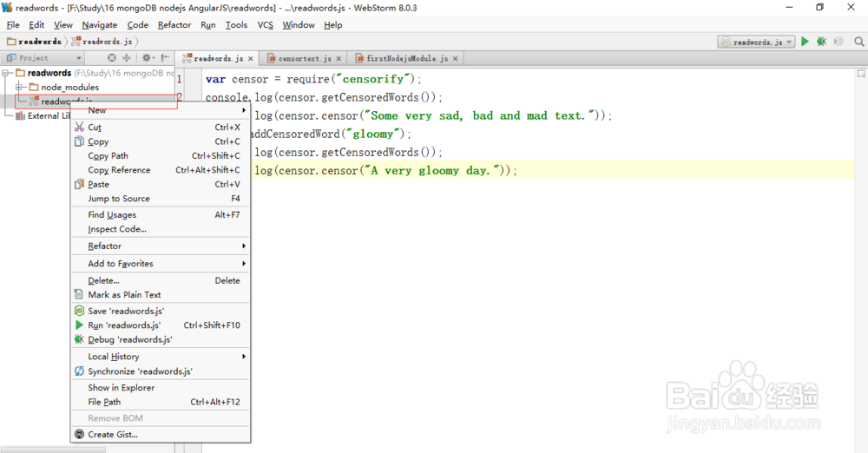
Task: Click the Debug 'readwords.js' bug icon
Action: pos(79,339)
